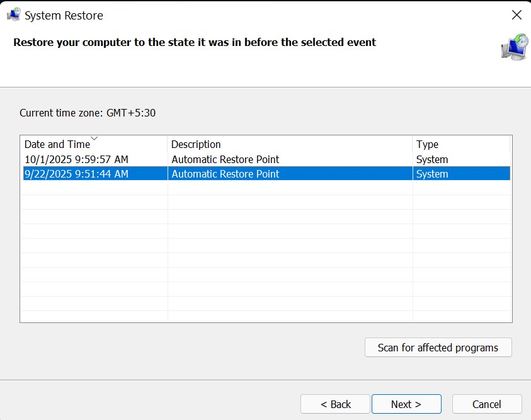This screenshot has width=531, height=420.
Task: Click the Automatic Restore Point description text
Action: click(x=225, y=174)
